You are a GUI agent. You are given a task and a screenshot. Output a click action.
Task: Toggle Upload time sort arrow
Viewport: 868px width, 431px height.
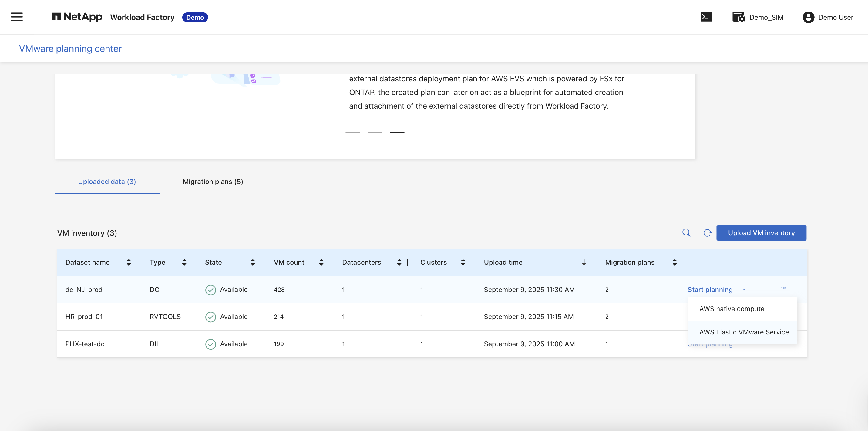click(x=584, y=262)
